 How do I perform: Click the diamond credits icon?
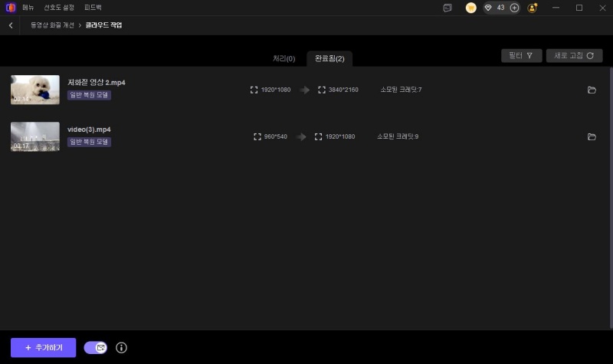pyautogui.click(x=488, y=8)
